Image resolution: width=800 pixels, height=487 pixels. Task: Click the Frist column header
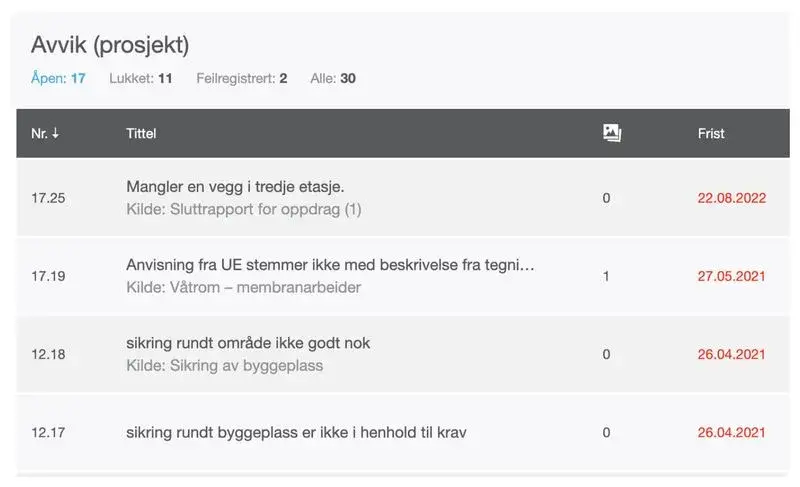point(711,133)
